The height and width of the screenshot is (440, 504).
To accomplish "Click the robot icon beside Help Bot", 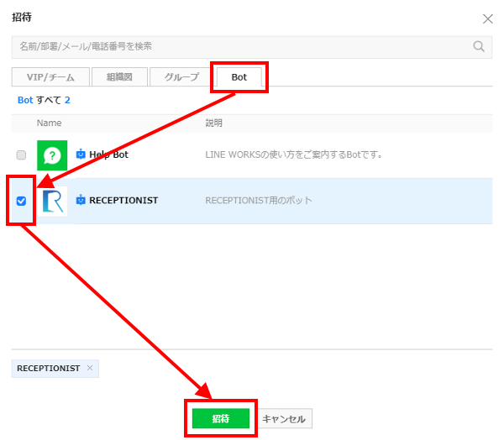I will point(81,155).
